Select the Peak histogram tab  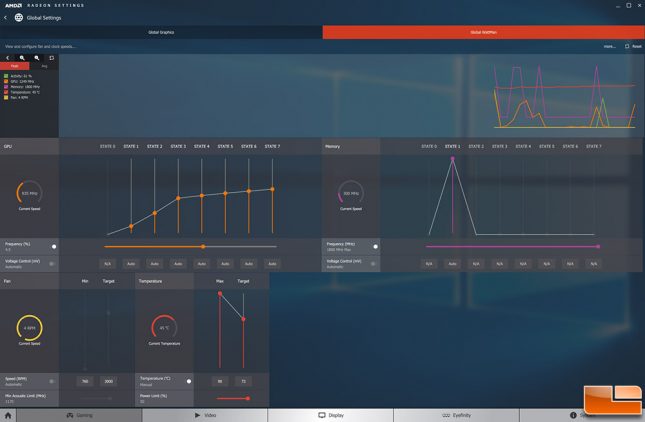point(14,66)
